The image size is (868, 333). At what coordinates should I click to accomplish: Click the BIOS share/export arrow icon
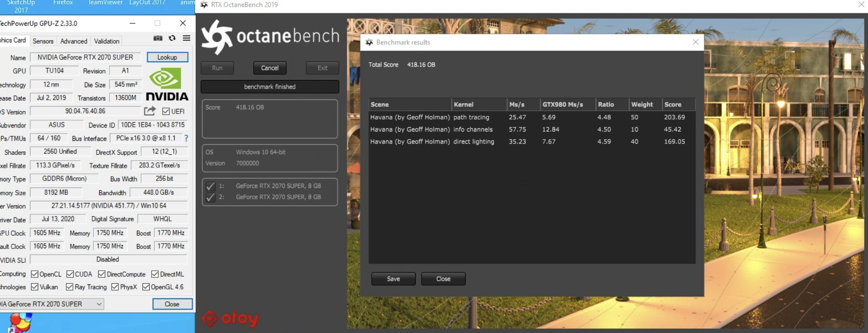point(150,111)
